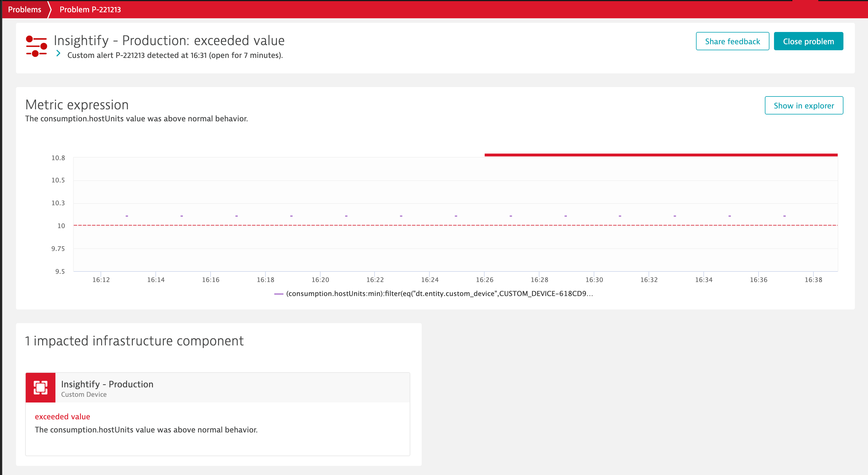Click the '1 impacted infrastructure component' heading
The width and height of the screenshot is (868, 475).
point(134,341)
